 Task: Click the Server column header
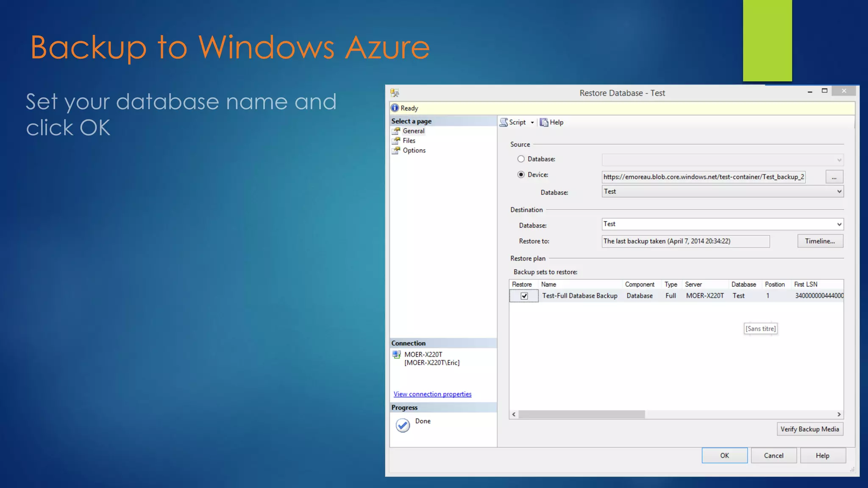705,284
